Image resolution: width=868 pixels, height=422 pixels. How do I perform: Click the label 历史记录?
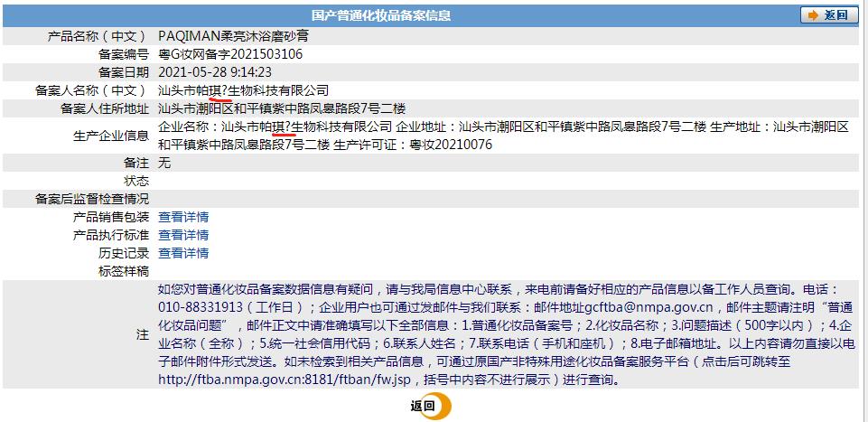click(124, 254)
